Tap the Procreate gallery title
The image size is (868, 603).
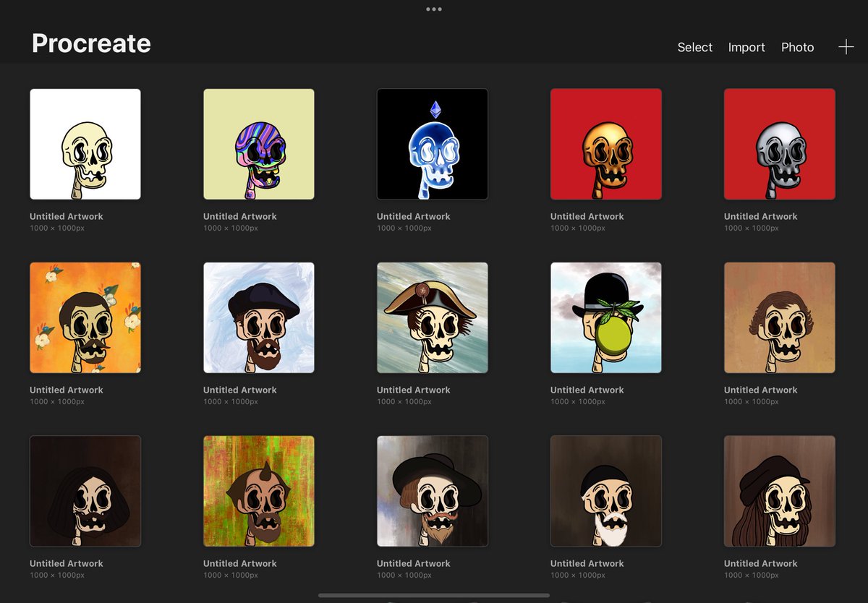pos(91,43)
